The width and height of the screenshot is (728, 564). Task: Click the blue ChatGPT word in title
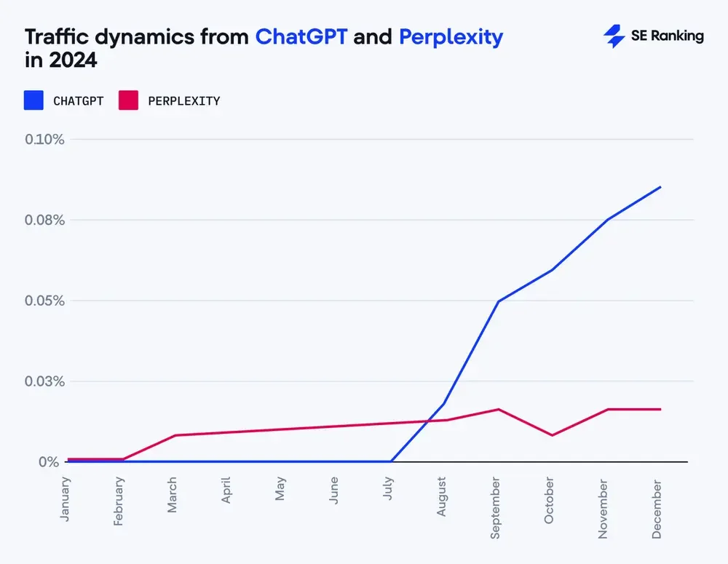pyautogui.click(x=301, y=36)
